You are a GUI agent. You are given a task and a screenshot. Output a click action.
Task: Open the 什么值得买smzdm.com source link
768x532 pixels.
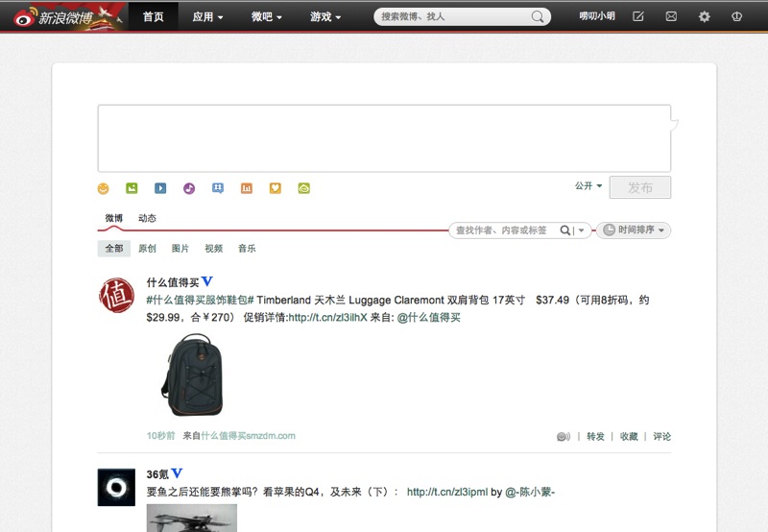[x=248, y=436]
